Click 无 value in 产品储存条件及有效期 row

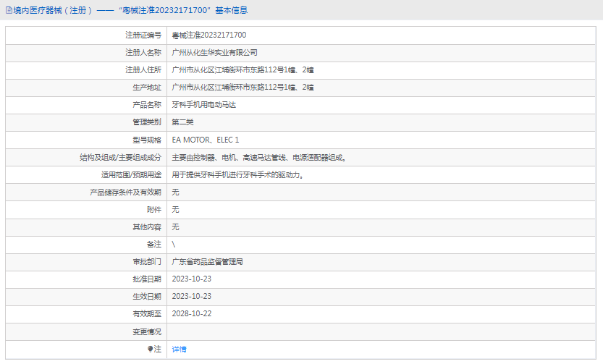175,192
